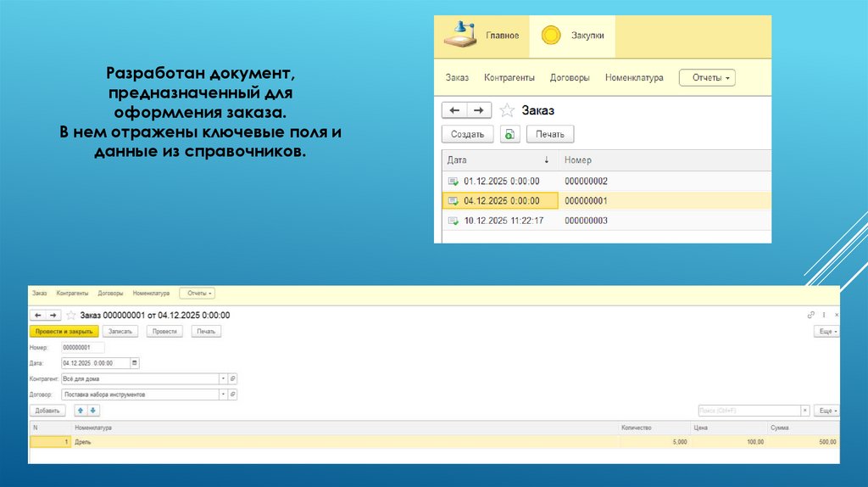Close the order form with the x icon
Screen dimensions: 868x487
[837, 315]
